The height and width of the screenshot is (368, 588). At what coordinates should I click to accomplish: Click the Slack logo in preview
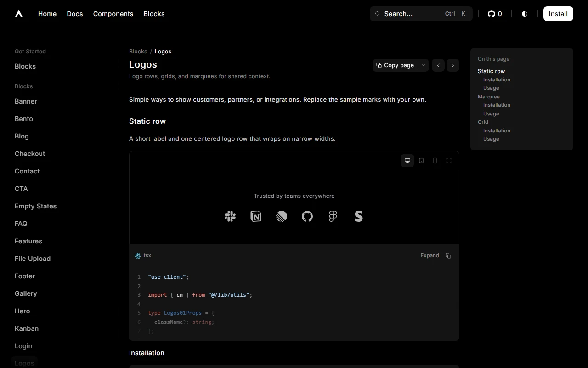tap(230, 216)
